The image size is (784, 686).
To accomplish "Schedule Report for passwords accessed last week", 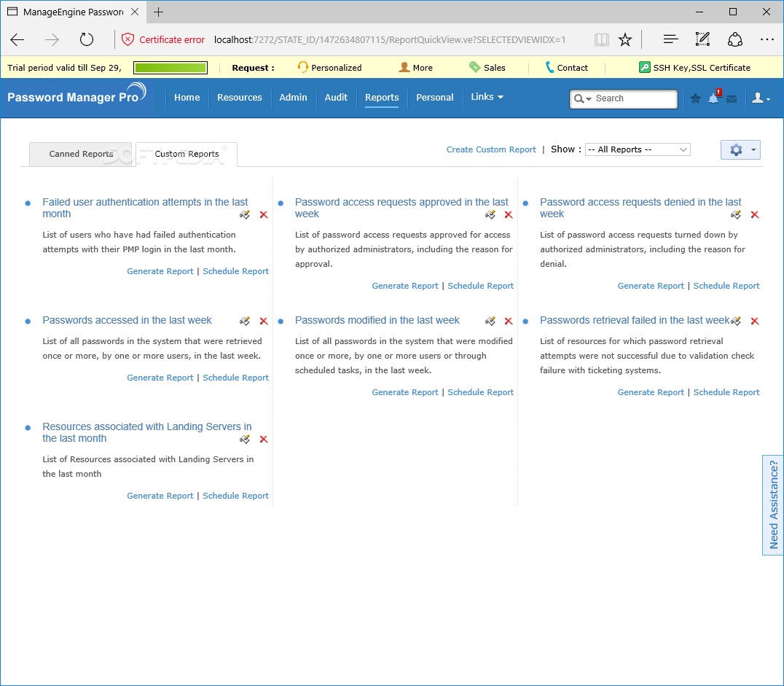I will tap(235, 378).
